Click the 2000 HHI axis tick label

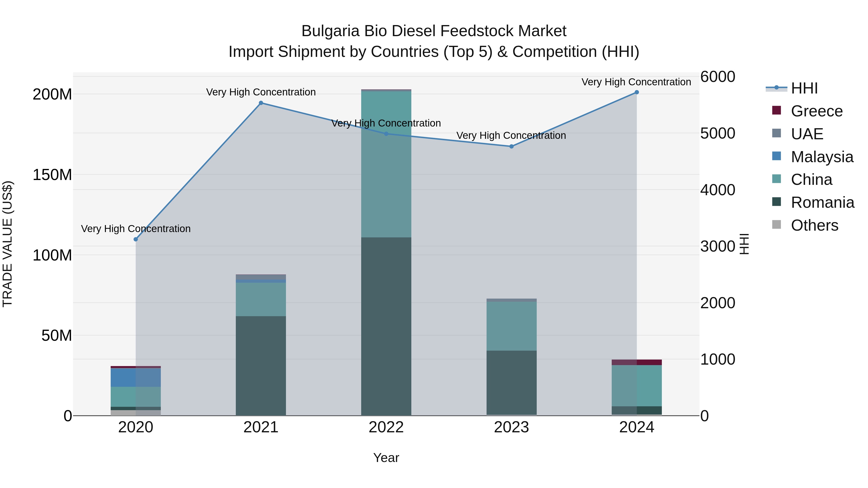pos(718,303)
